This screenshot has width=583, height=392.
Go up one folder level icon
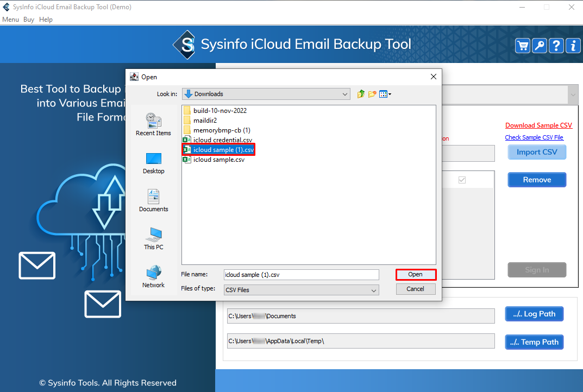pyautogui.click(x=361, y=94)
